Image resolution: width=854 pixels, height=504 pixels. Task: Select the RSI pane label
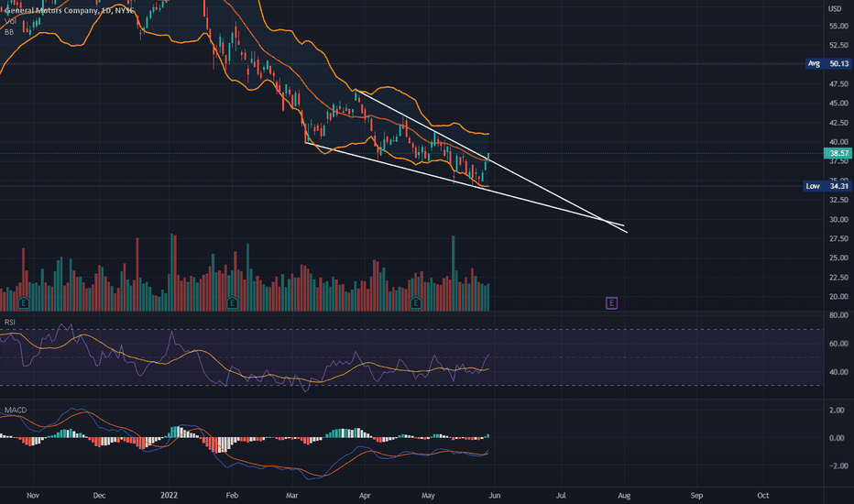point(10,322)
